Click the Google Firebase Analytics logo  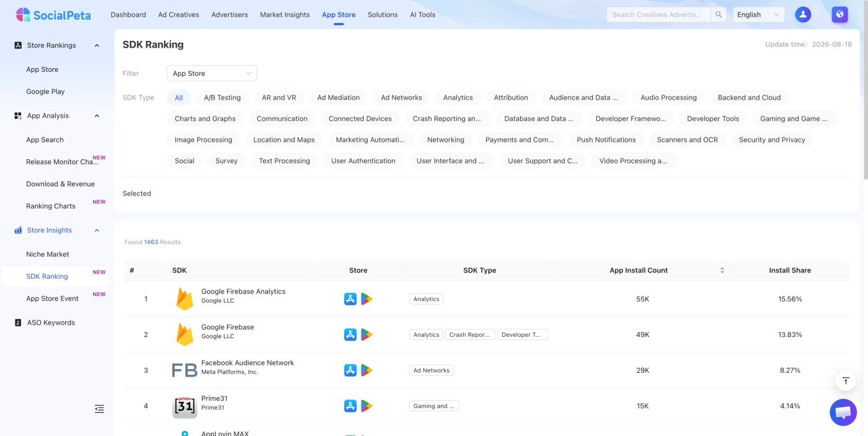[185, 299]
